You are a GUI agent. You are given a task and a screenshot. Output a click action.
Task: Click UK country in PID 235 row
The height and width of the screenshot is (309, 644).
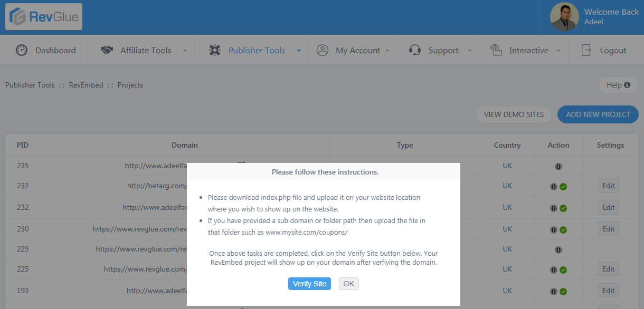507,166
